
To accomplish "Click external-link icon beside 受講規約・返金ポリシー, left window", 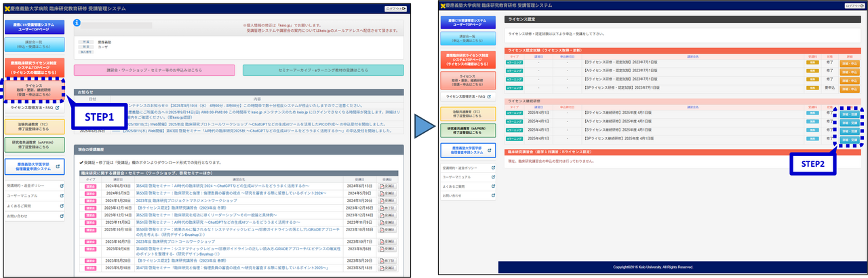I will point(62,186).
